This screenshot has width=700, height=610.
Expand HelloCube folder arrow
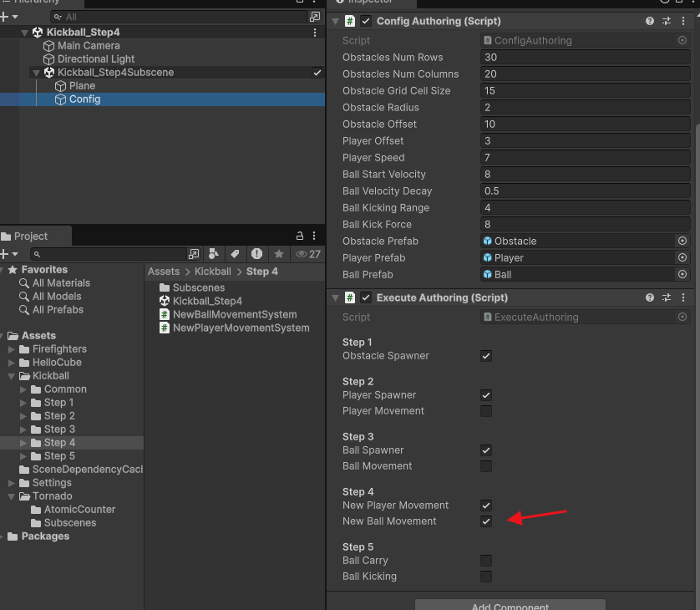(12, 363)
